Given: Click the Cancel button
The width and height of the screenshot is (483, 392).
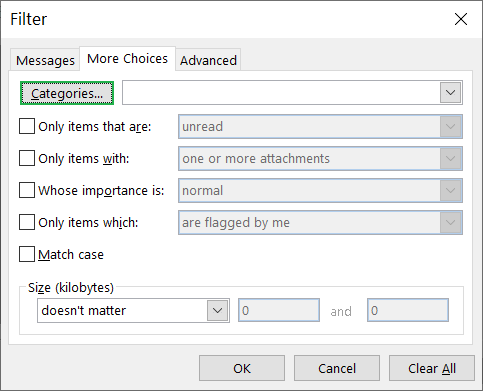Looking at the screenshot, I should pos(337,368).
